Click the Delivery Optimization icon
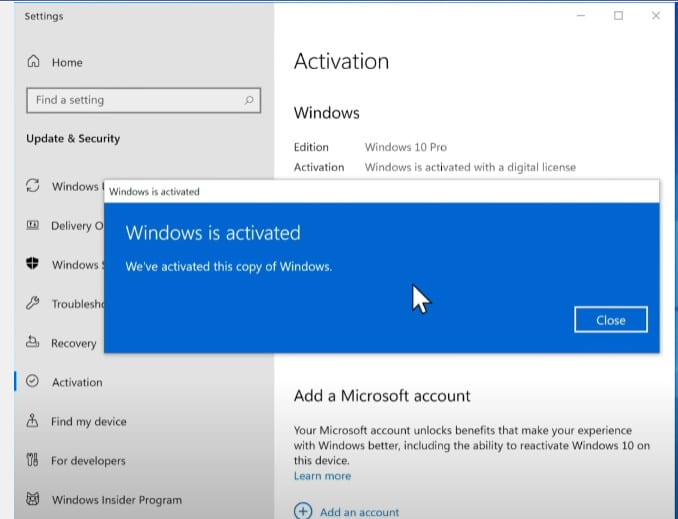 tap(33, 225)
